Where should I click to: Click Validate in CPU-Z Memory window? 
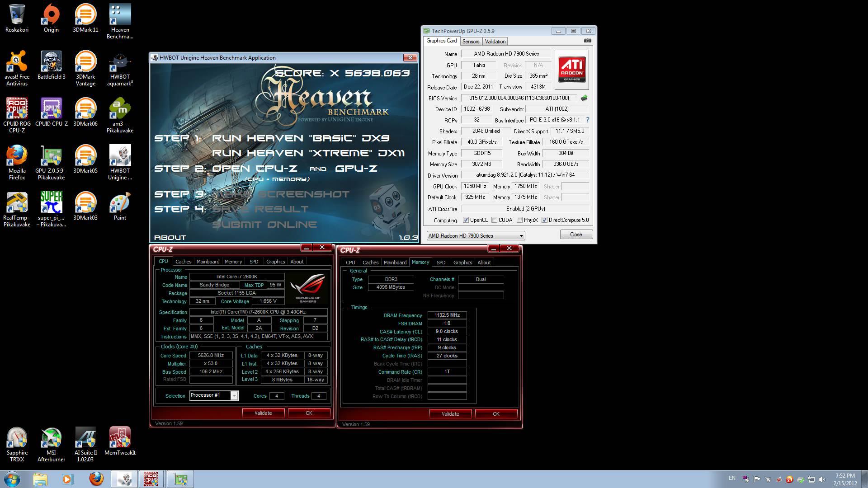(x=450, y=414)
